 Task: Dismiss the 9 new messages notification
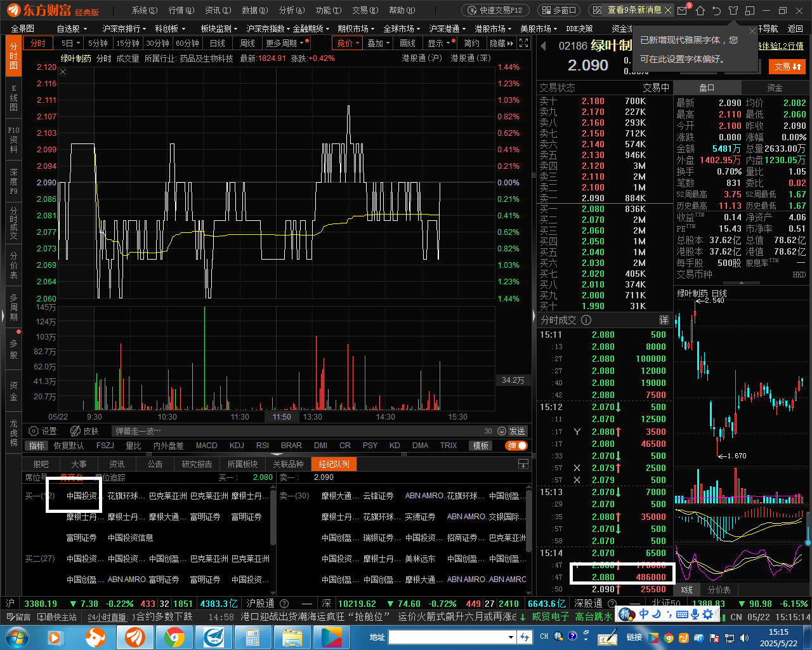(x=669, y=10)
